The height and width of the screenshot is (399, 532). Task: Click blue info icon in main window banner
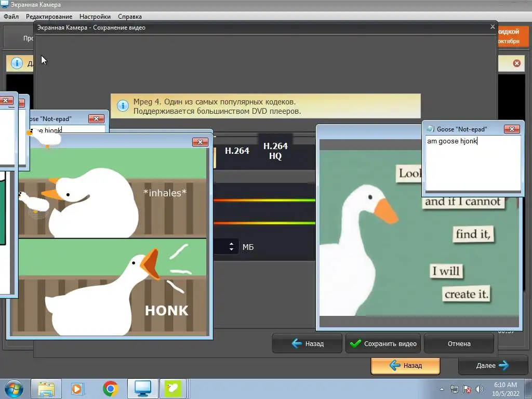[17, 63]
